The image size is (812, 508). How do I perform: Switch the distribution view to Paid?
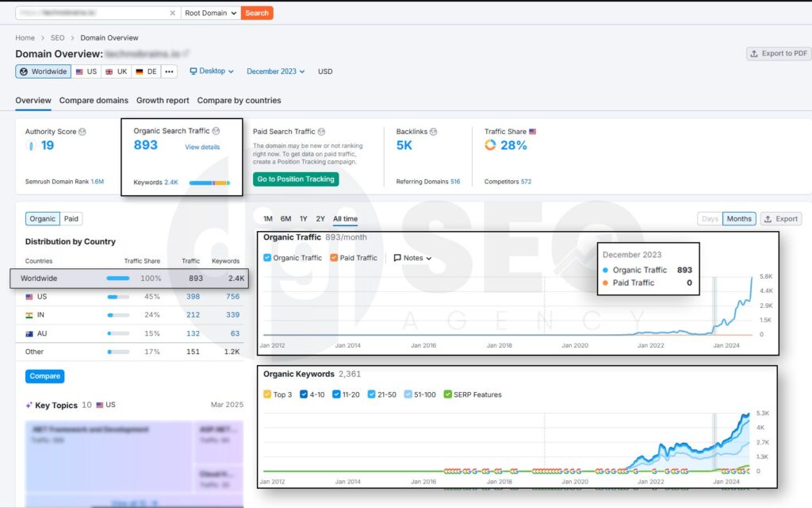[71, 219]
